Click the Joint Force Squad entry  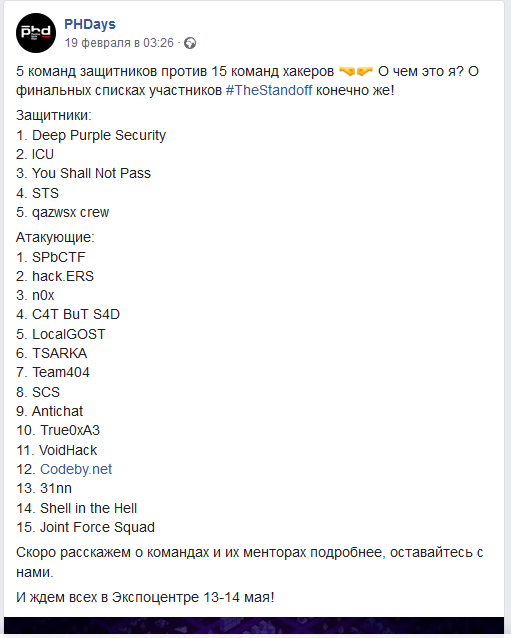point(85,527)
